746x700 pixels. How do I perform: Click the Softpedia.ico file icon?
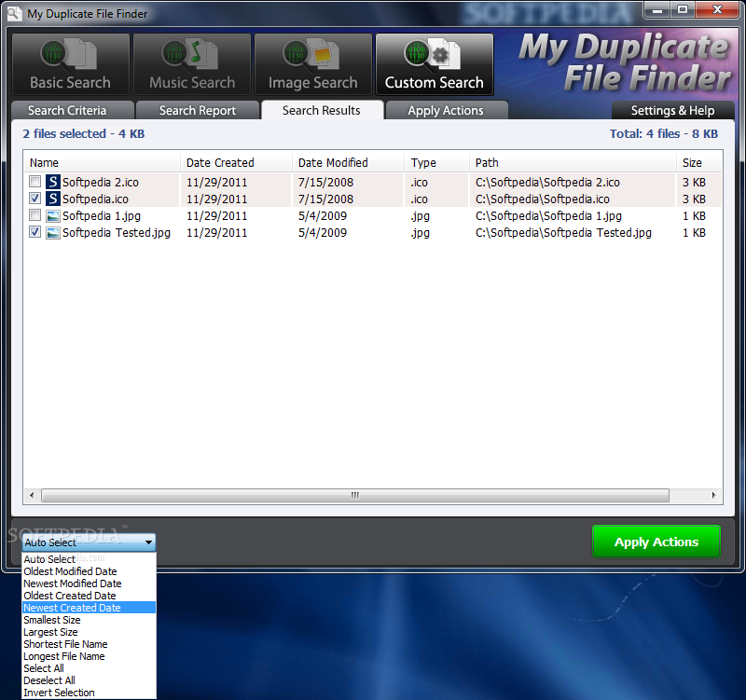[53, 199]
